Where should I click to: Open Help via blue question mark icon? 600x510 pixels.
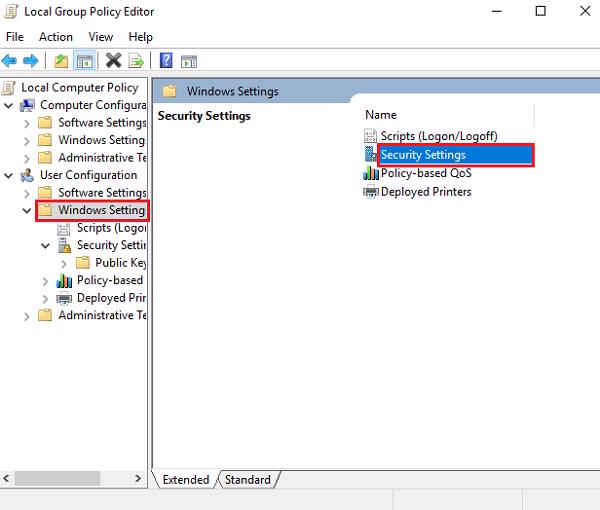point(166,61)
